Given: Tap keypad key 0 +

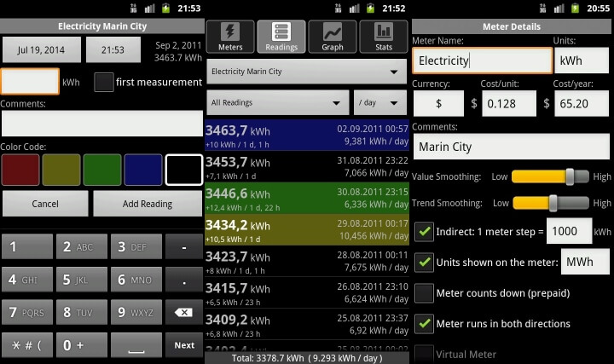Looking at the screenshot, I should click(82, 345).
